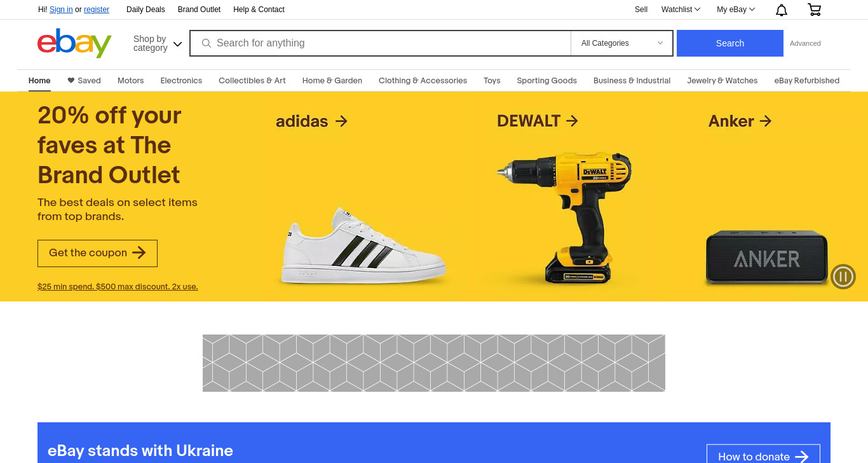Viewport: 868px width, 463px height.
Task: Open the All Categories dropdown
Action: (x=621, y=43)
